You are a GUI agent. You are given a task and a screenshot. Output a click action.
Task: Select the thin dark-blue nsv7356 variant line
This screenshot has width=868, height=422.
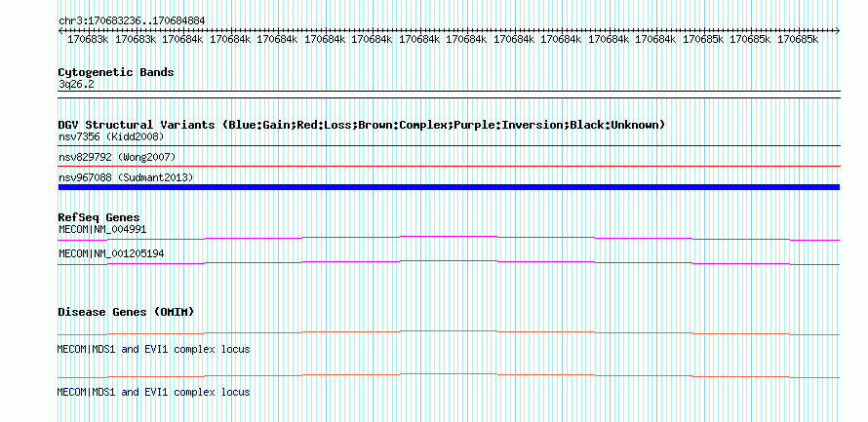pyautogui.click(x=449, y=146)
